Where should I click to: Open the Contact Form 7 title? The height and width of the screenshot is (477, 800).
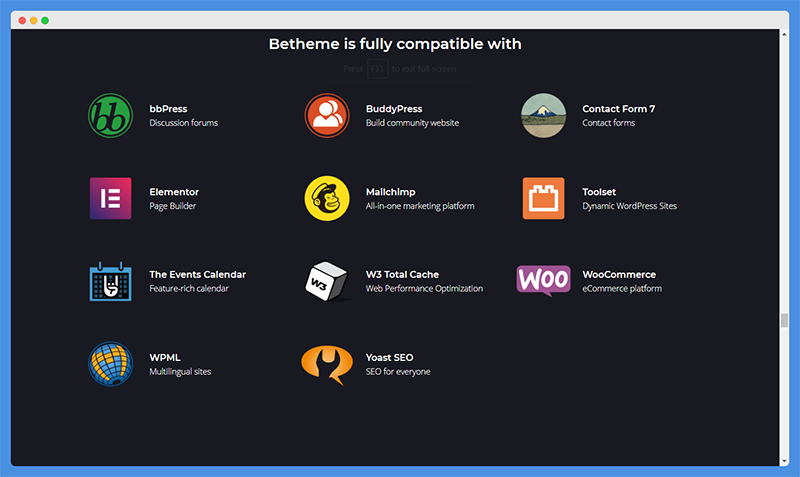(x=618, y=109)
